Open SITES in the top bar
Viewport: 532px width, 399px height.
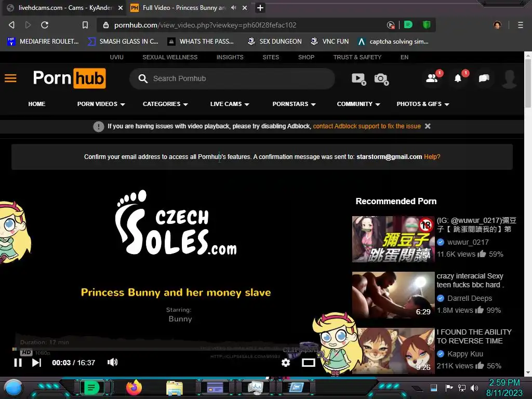(x=271, y=57)
